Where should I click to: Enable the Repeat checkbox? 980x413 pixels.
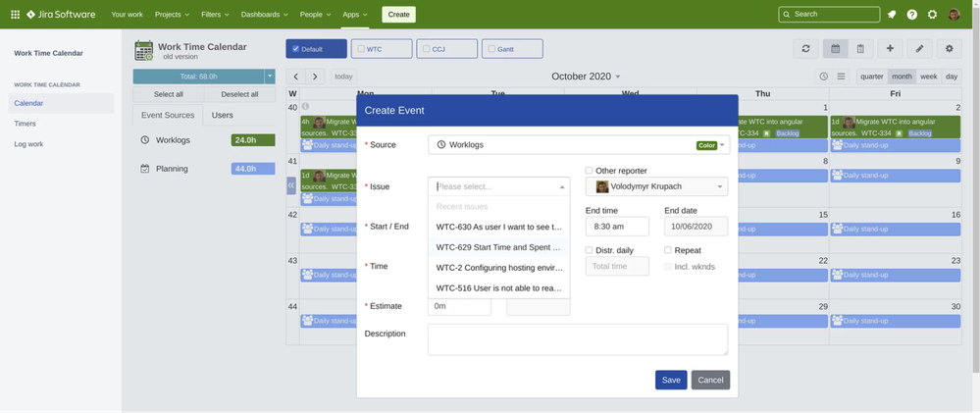click(667, 250)
